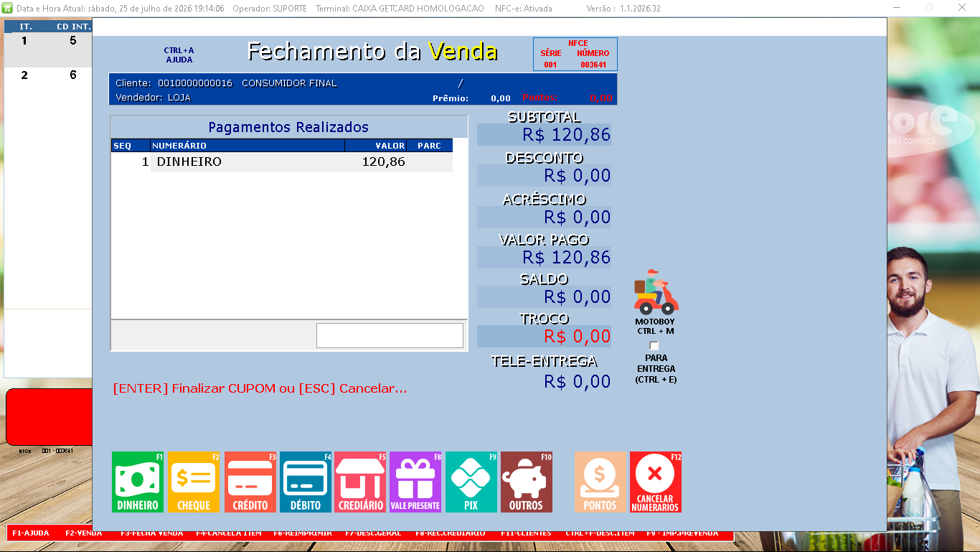The image size is (980, 552).
Task: Click the payment value input field
Action: (390, 335)
